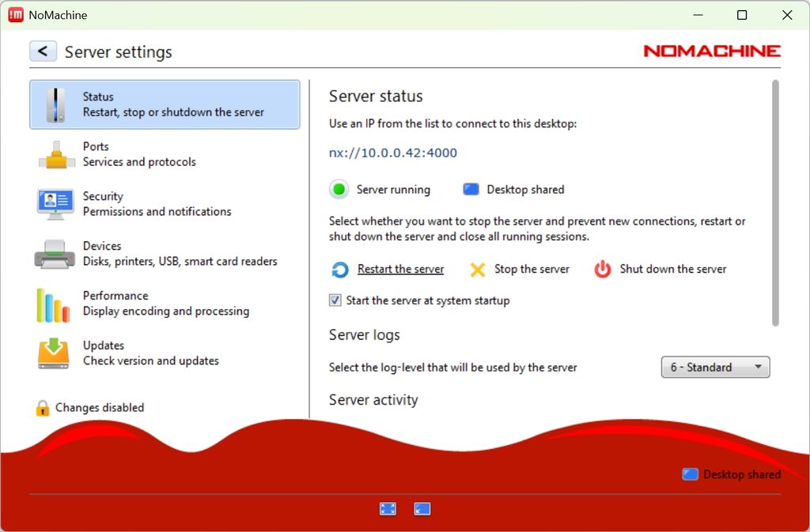Viewport: 810px width, 532px height.
Task: Click the iconize window icon in bottom bar
Action: click(422, 509)
